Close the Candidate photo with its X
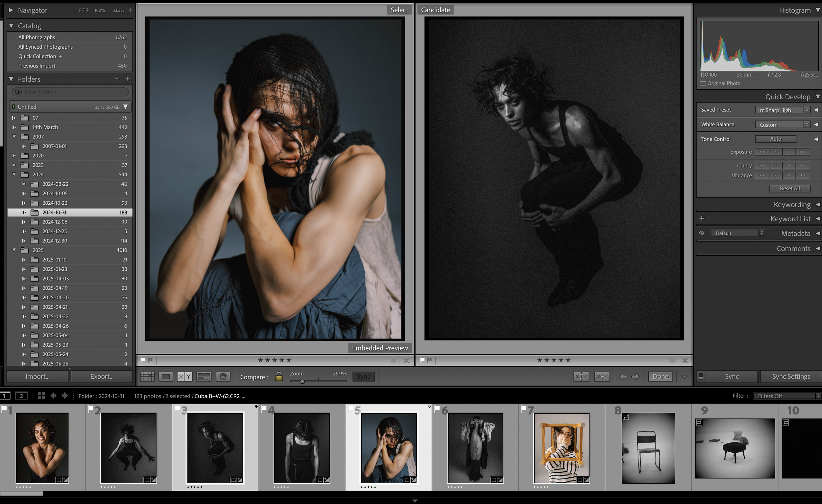 tap(685, 360)
